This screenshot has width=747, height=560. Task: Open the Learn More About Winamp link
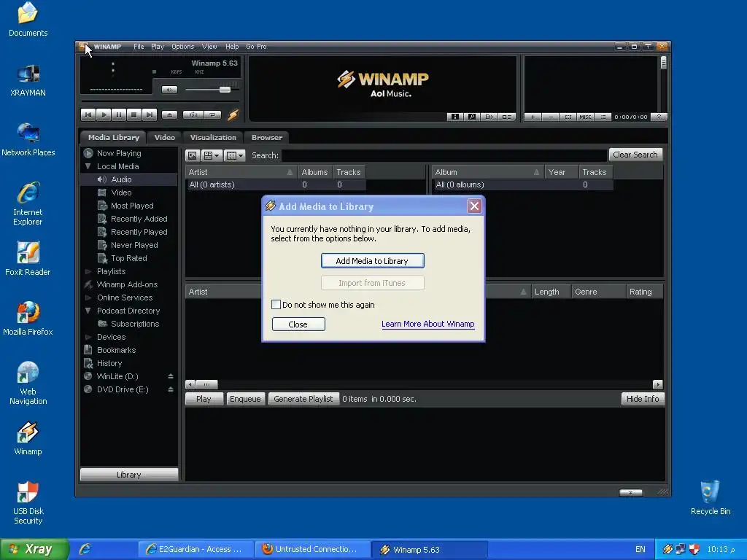point(427,324)
